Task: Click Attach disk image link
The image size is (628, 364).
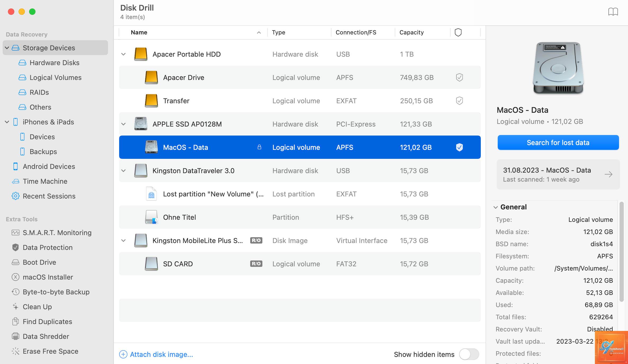Action: (156, 354)
